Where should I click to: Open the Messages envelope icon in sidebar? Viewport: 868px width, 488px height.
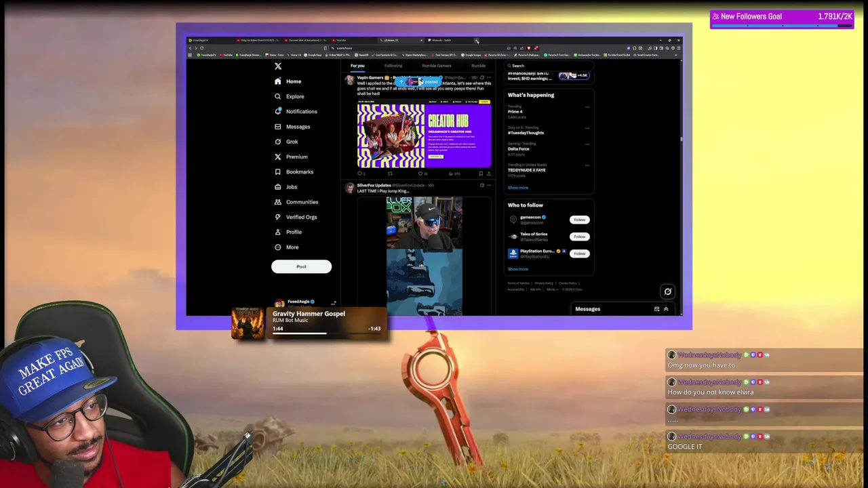pyautogui.click(x=278, y=127)
